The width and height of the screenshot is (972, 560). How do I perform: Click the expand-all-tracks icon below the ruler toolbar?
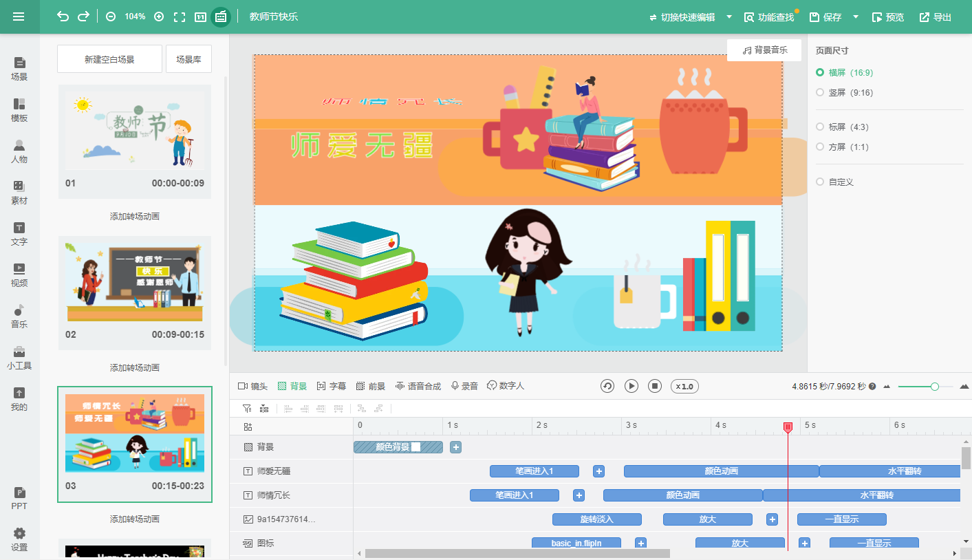tap(248, 427)
